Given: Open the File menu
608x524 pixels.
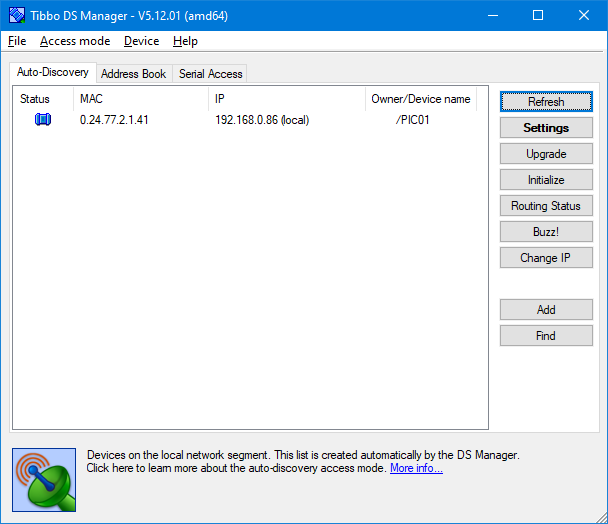Looking at the screenshot, I should click(17, 41).
